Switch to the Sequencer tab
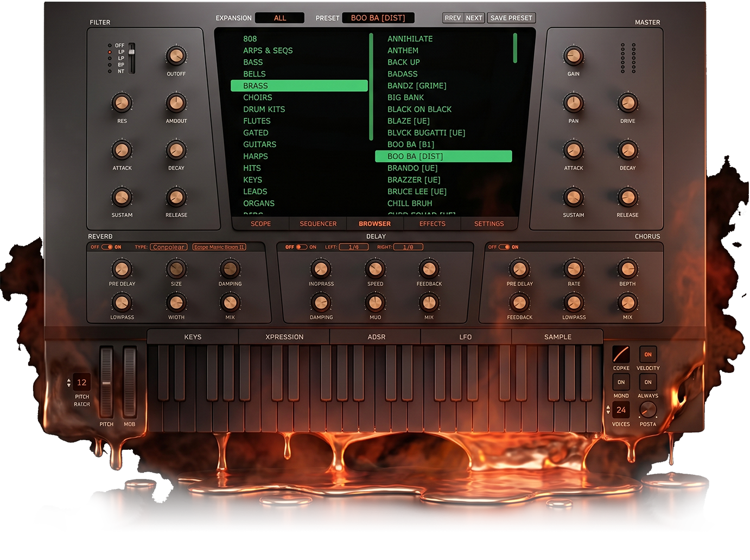Image resolution: width=750 pixels, height=560 pixels. [317, 224]
